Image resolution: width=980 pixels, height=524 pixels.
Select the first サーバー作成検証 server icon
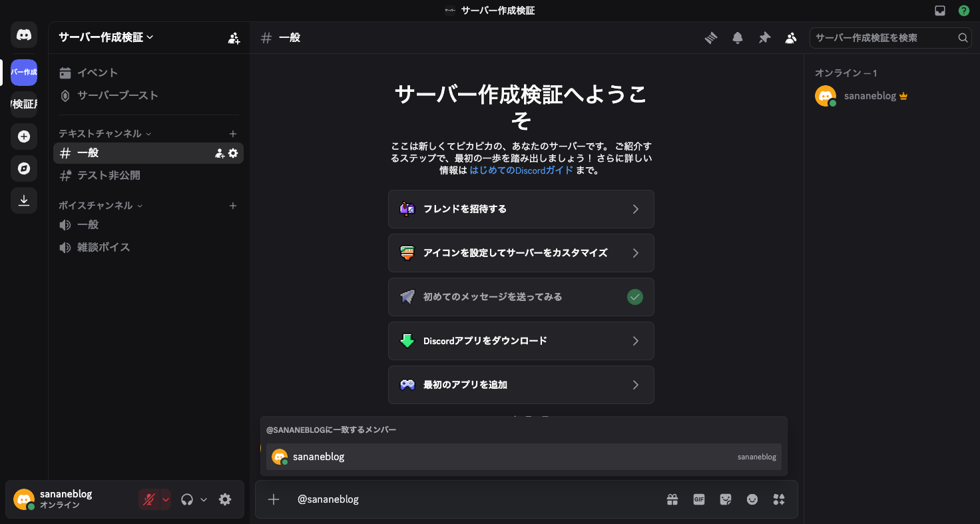click(x=24, y=73)
